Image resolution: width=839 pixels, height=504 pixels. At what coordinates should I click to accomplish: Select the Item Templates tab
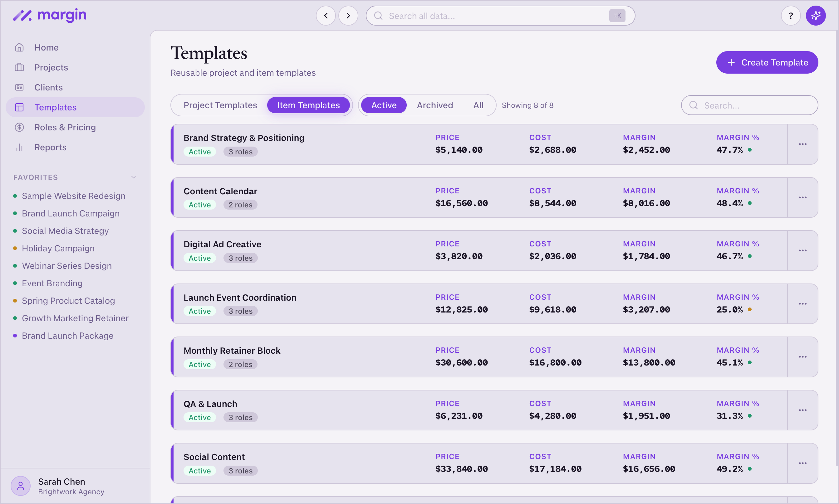[308, 105]
